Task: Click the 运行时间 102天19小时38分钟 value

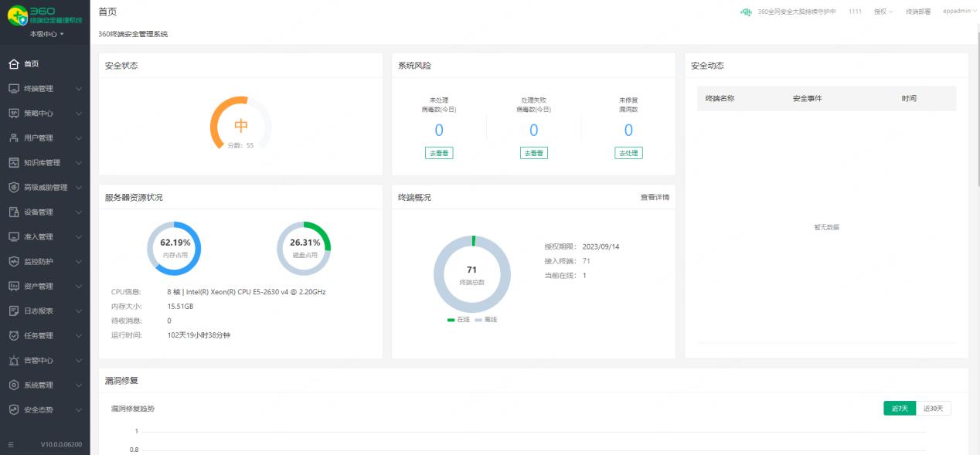Action: click(199, 336)
